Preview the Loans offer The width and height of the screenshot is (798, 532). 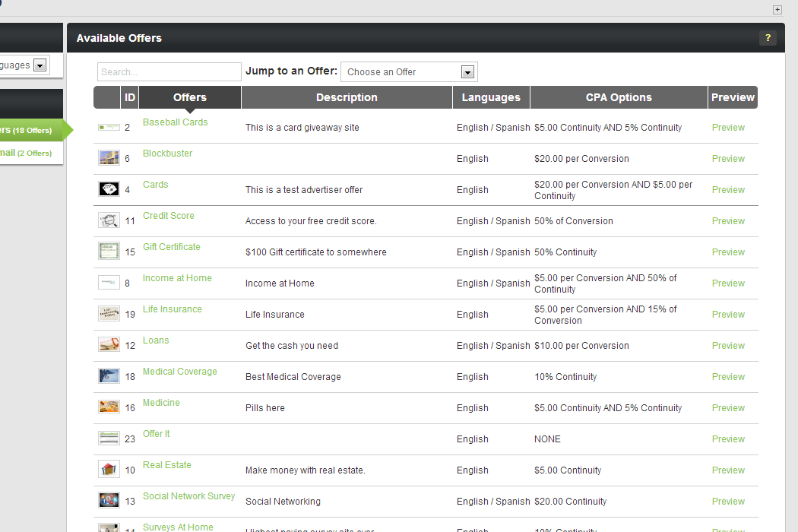728,346
